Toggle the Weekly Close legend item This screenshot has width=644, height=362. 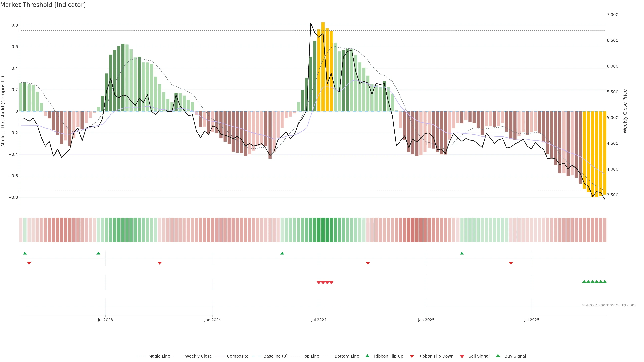point(198,356)
